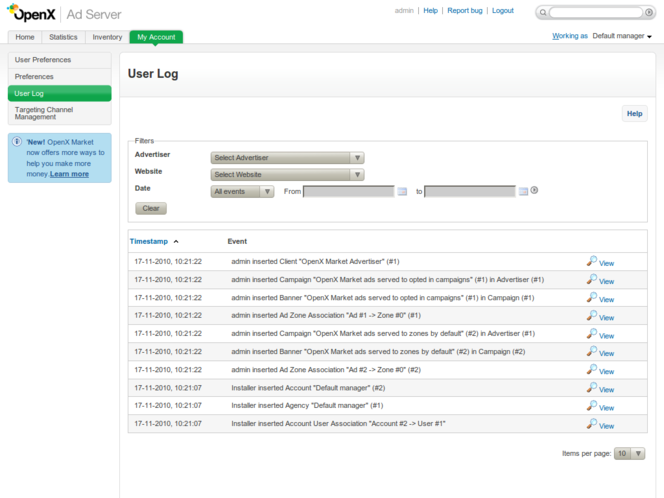
Task: Sort the log by Timestamp column
Action: pyautogui.click(x=150, y=241)
